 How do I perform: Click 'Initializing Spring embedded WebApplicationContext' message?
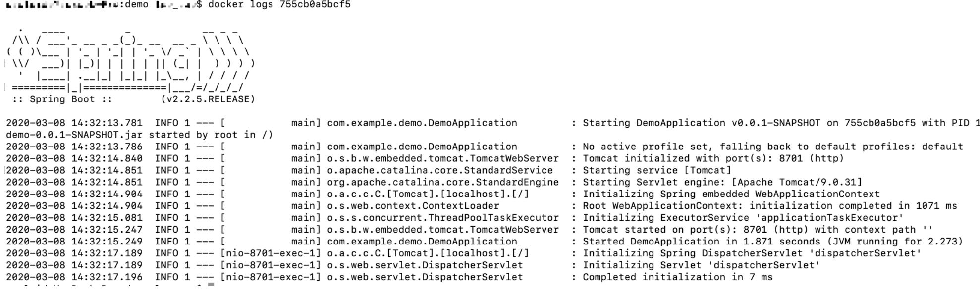pos(731,195)
